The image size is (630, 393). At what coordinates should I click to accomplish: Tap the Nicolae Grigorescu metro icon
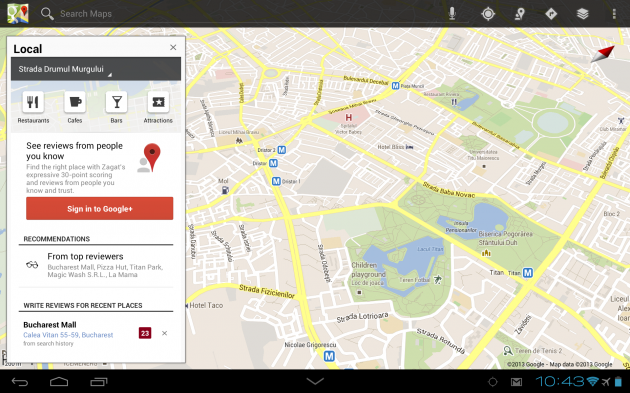(x=329, y=356)
